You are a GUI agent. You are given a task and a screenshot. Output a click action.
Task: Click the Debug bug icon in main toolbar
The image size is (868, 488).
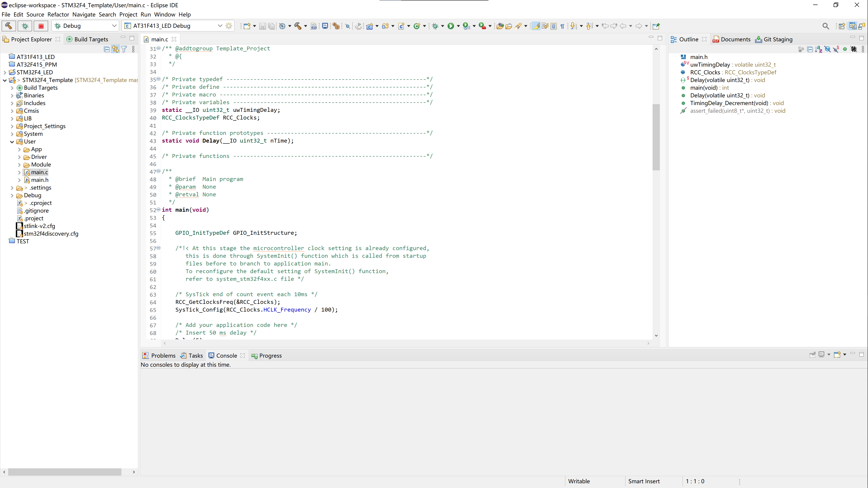tap(435, 26)
